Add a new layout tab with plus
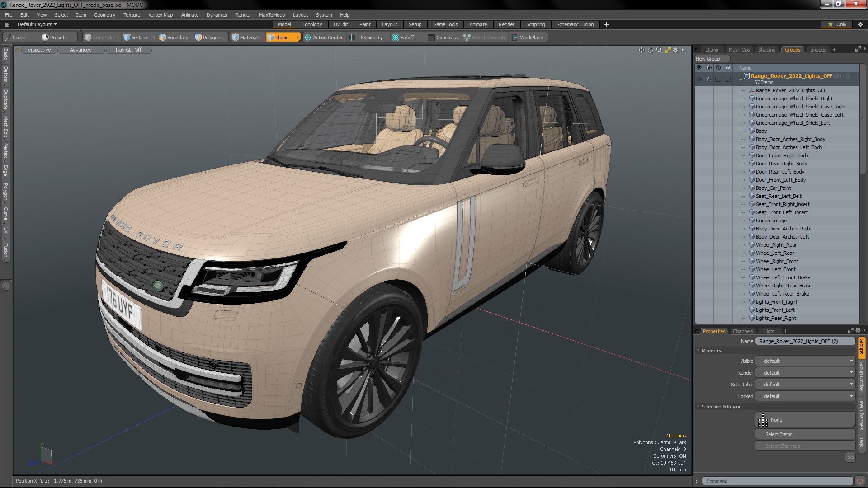868x488 pixels. 606,24
